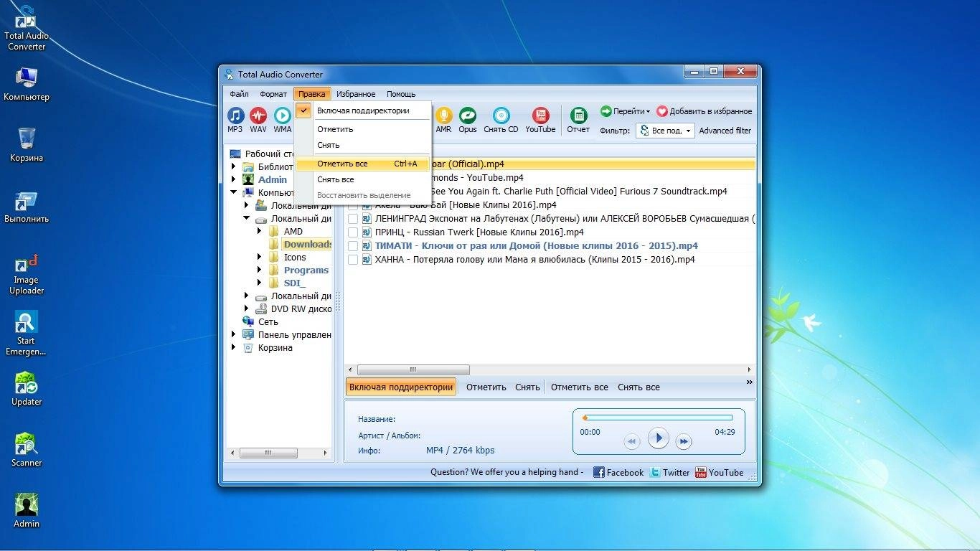The height and width of the screenshot is (551, 980).
Task: Click Advanced filter link
Action: pos(725,131)
